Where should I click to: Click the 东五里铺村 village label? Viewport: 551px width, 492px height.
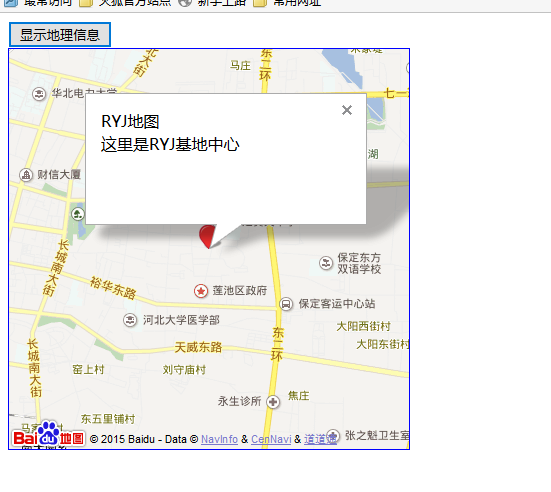108,419
